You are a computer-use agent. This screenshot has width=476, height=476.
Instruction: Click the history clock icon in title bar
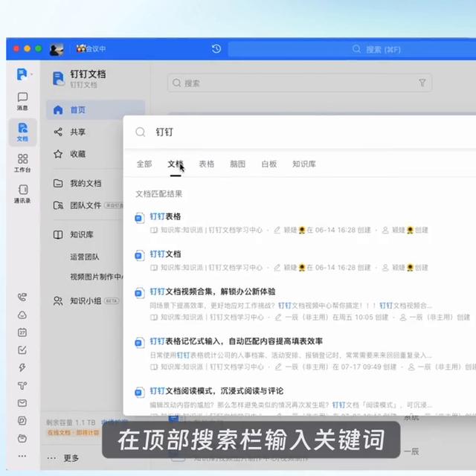[x=216, y=48]
